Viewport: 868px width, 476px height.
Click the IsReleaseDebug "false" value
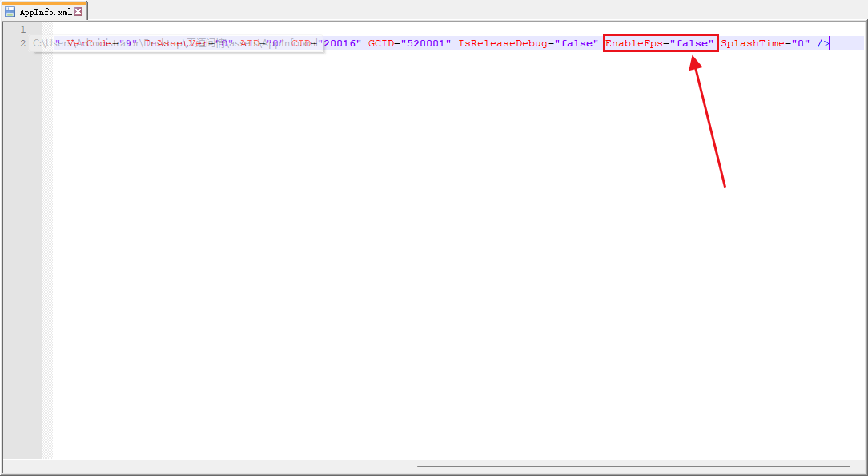click(576, 43)
